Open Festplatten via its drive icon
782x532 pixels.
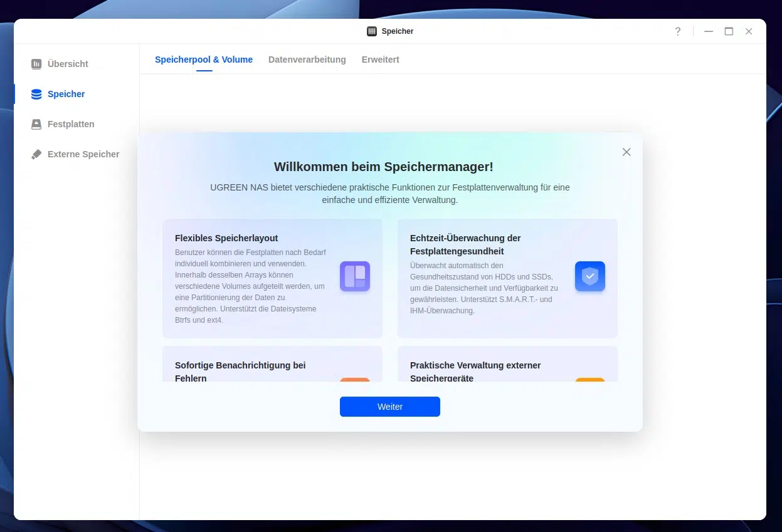(36, 124)
